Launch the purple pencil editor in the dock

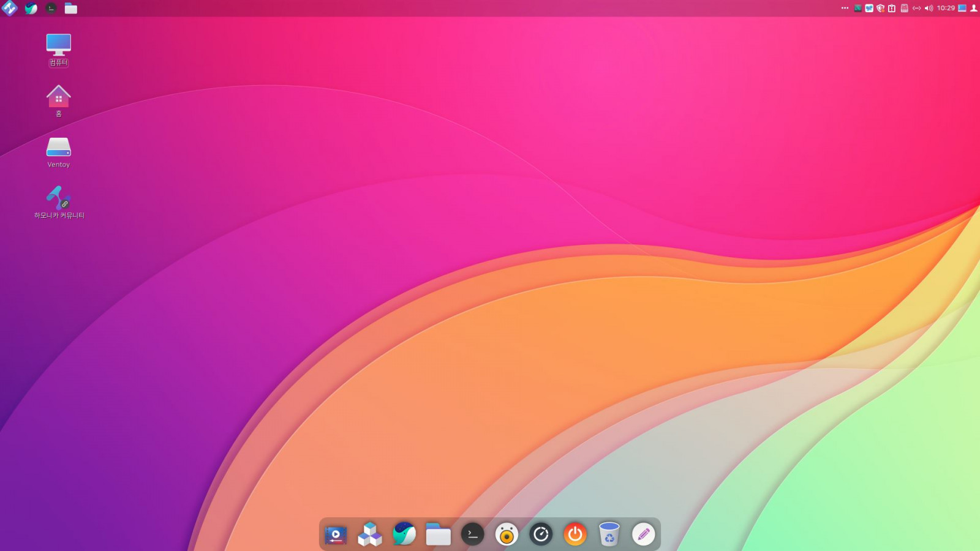click(643, 535)
